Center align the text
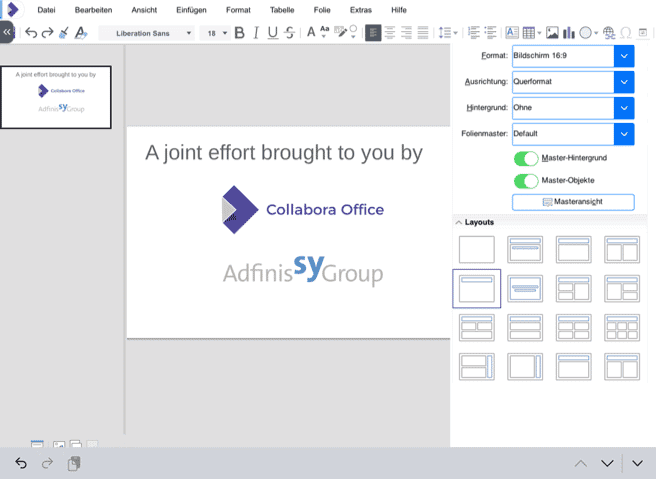Viewport: 656px width, 479px height. click(390, 33)
